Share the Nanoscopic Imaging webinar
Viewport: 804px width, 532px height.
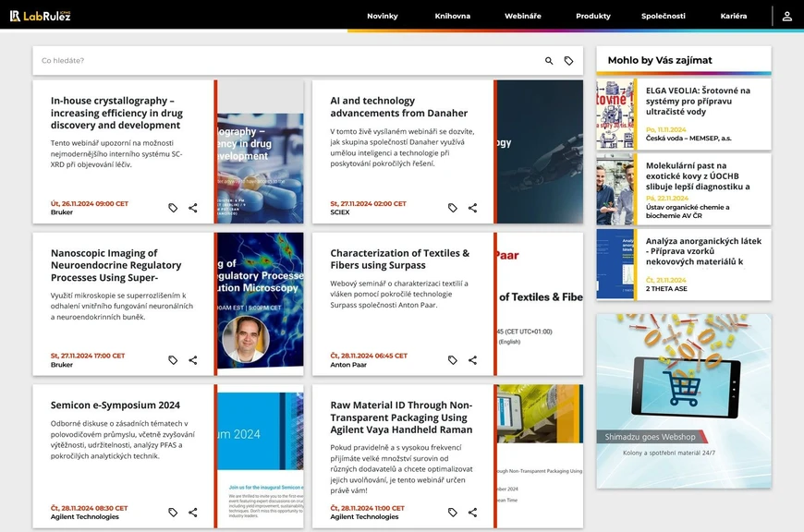pyautogui.click(x=193, y=360)
